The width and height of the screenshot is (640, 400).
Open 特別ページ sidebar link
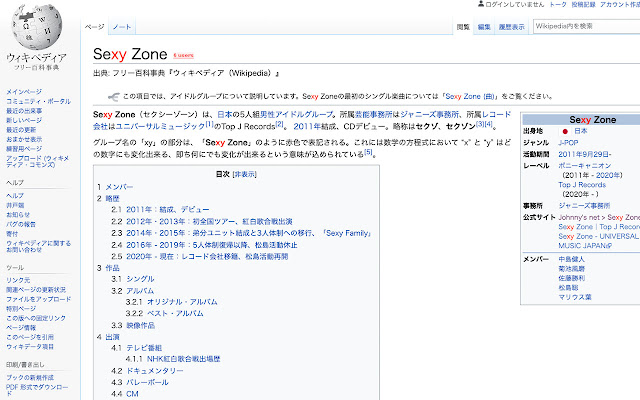(x=21, y=309)
